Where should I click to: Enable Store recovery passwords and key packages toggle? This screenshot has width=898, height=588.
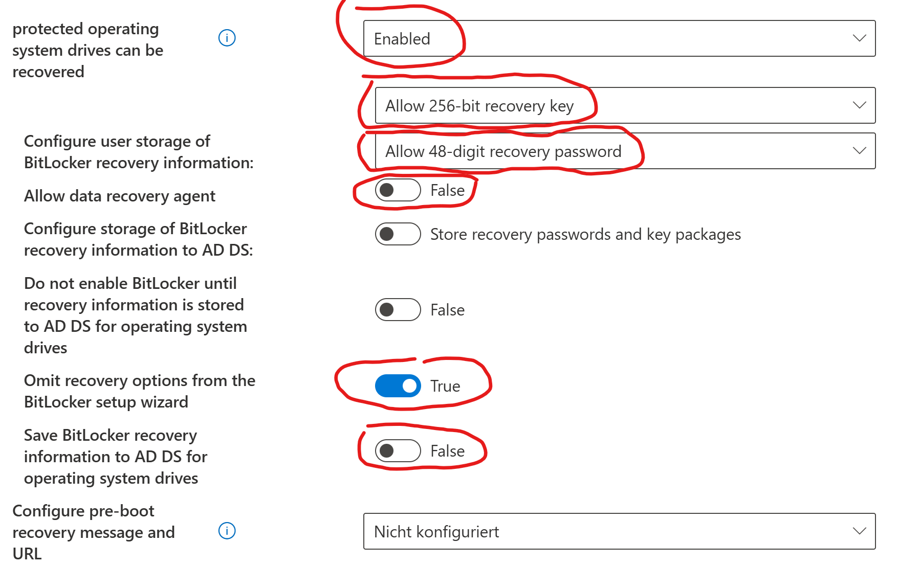click(398, 234)
